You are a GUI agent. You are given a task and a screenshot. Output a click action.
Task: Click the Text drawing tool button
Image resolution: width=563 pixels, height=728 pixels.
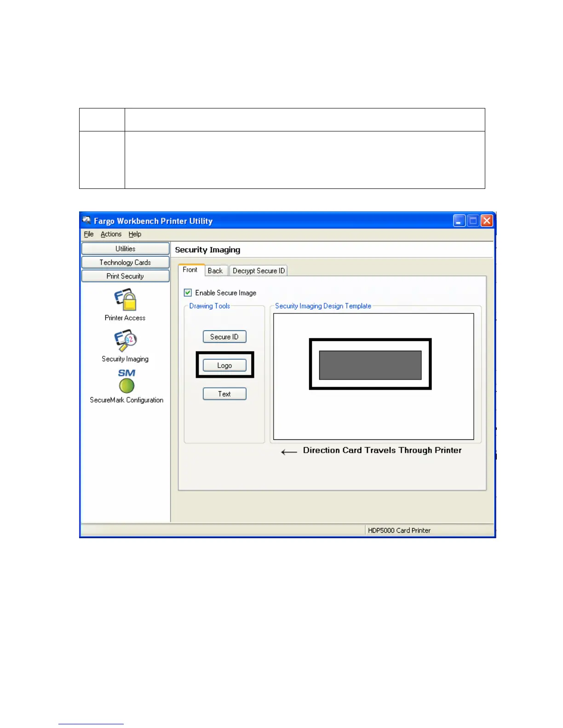tap(224, 394)
